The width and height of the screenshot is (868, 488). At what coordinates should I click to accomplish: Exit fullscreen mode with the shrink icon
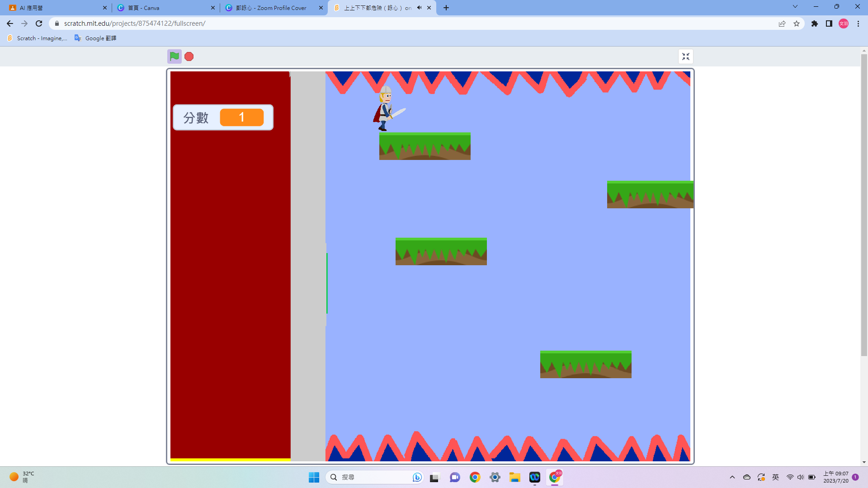pos(686,56)
